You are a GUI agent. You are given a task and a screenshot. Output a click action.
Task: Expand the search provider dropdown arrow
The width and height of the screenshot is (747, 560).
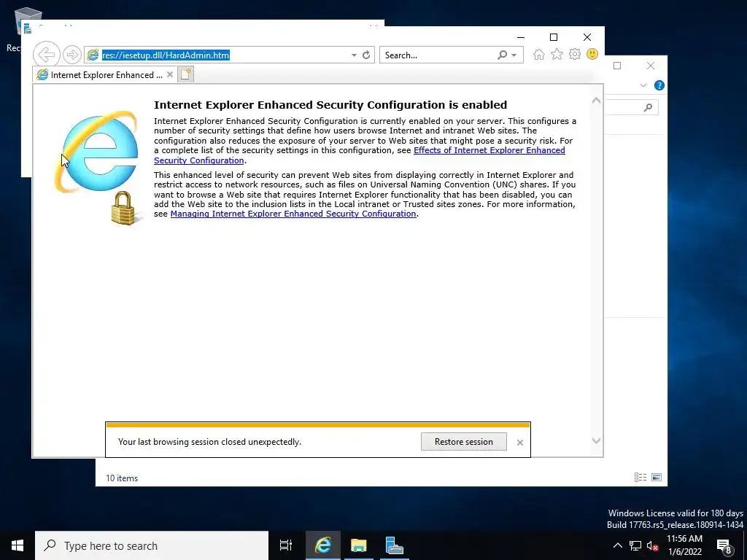[514, 55]
